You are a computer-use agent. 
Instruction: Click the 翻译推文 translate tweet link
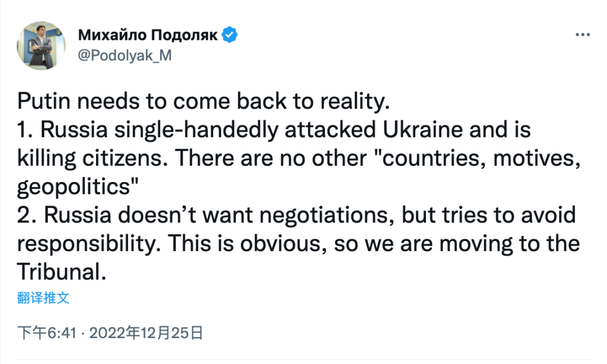click(x=43, y=298)
